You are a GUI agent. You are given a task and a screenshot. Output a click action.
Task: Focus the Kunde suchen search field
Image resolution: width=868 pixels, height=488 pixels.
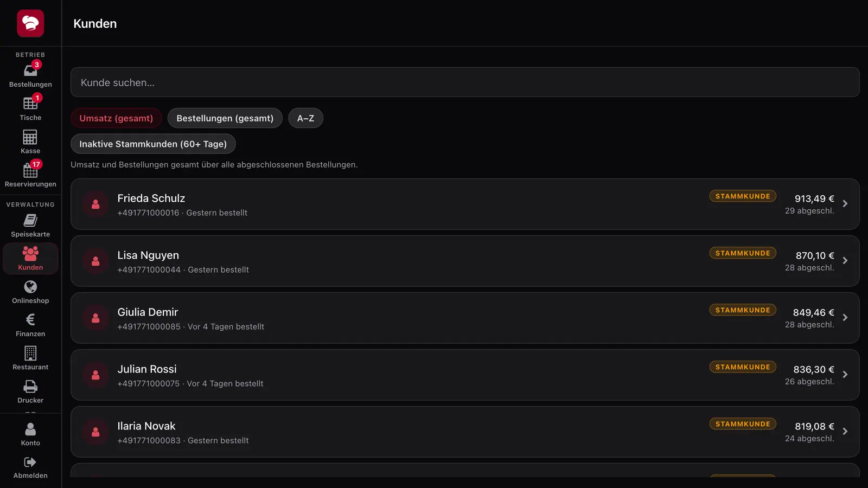coord(465,82)
